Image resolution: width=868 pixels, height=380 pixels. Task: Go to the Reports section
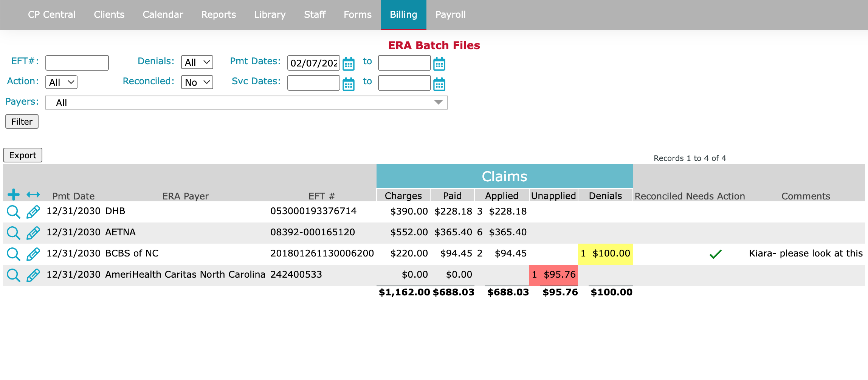point(218,14)
